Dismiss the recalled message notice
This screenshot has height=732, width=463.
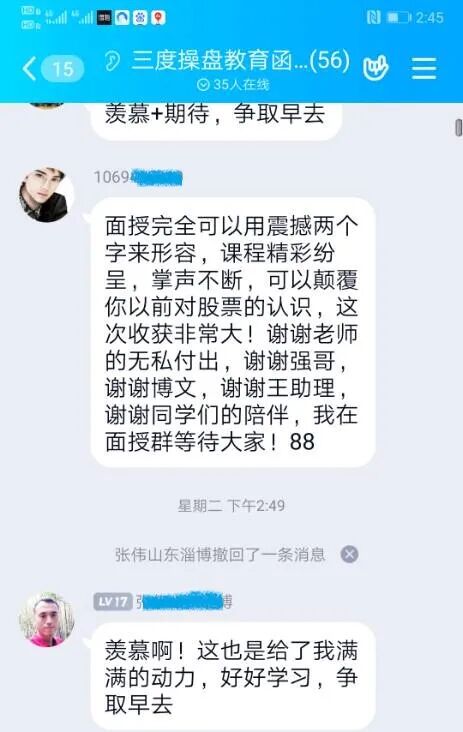[x=349, y=555]
